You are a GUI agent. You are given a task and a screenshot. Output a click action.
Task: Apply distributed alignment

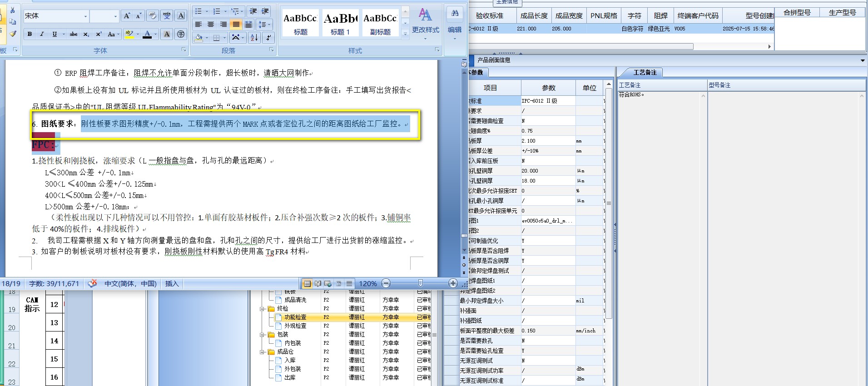248,25
